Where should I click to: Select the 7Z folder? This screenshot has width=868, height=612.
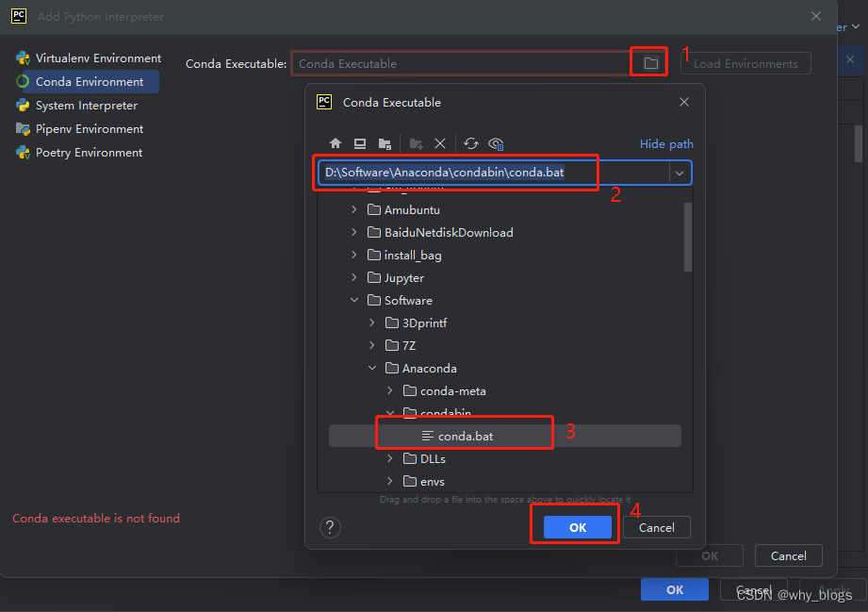pos(401,345)
